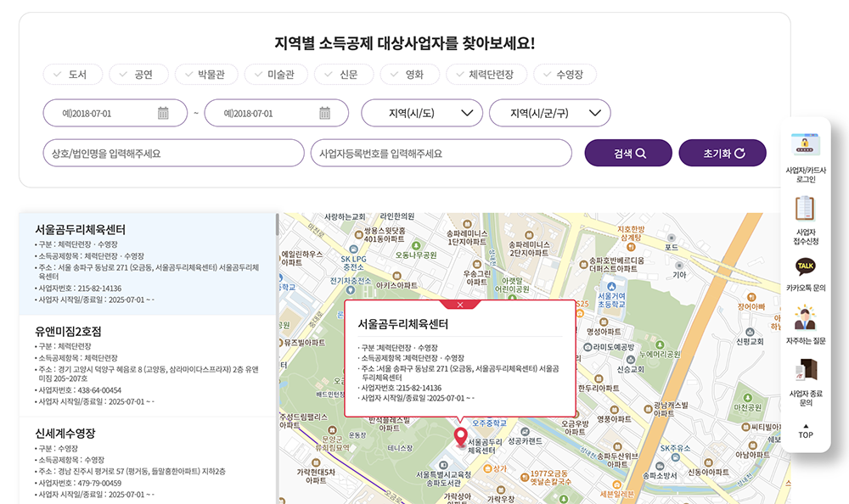Focus the 사업자등록번호 input field
The width and height of the screenshot is (849, 504).
tap(441, 154)
